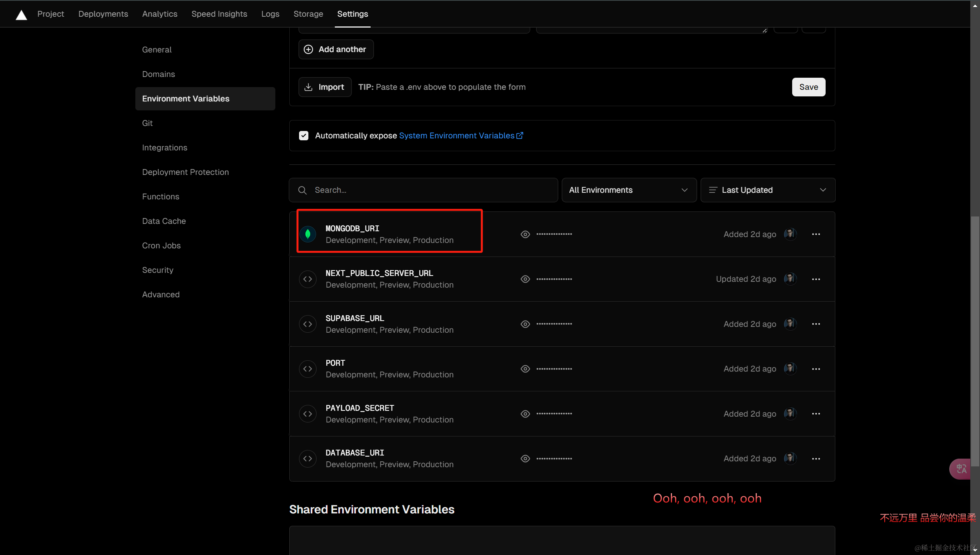980x555 pixels.
Task: Open the options menu for SUPABASE_URL
Action: pos(816,324)
